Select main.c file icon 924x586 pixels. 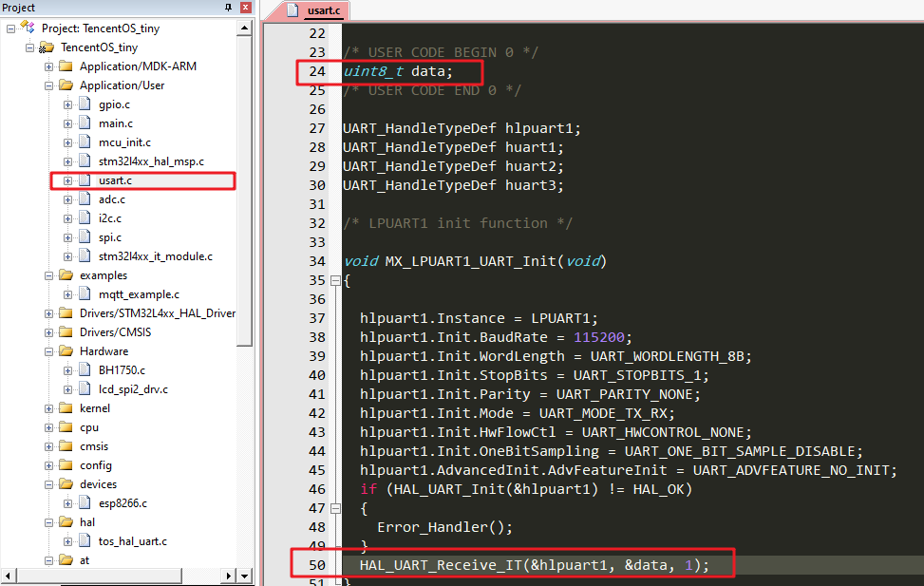point(85,123)
